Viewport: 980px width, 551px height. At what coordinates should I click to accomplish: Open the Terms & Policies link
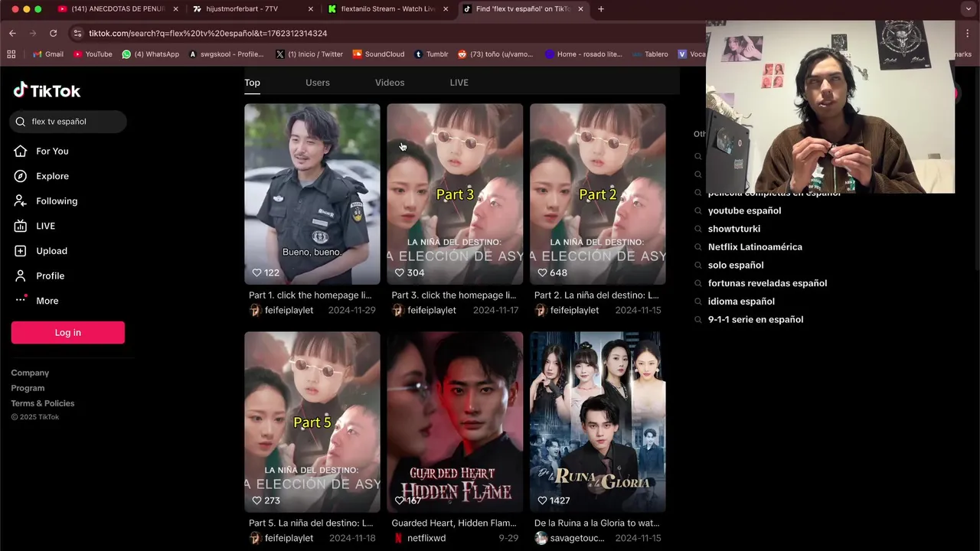pyautogui.click(x=43, y=403)
